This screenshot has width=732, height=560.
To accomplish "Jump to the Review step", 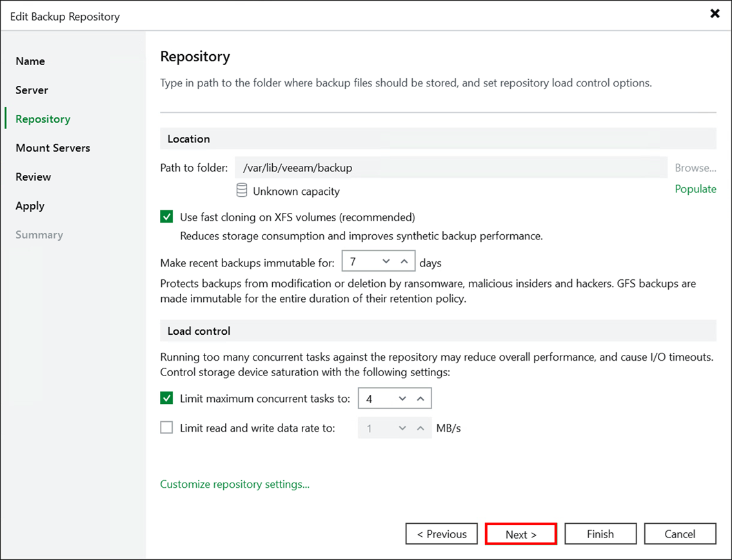I will pyautogui.click(x=33, y=177).
